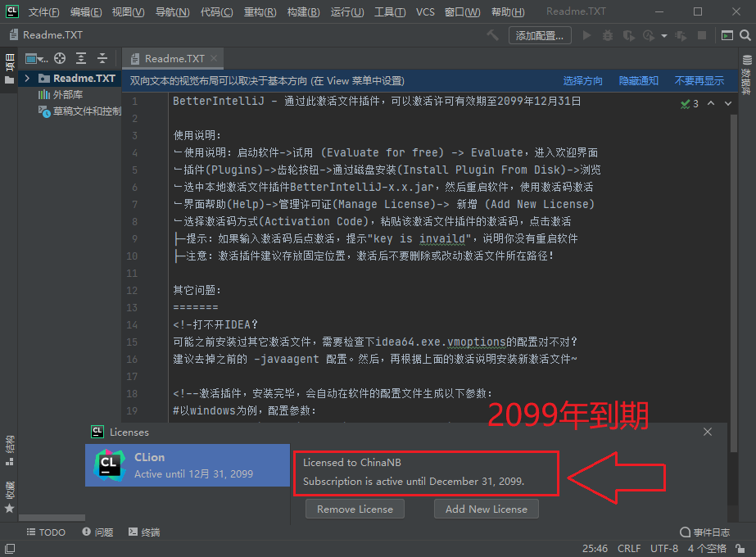Open the VCS menu
This screenshot has width=756, height=557.
[425, 11]
